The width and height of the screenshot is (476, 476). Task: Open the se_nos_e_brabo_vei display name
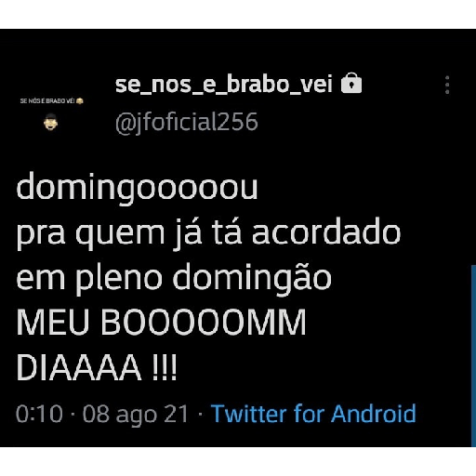point(224,85)
